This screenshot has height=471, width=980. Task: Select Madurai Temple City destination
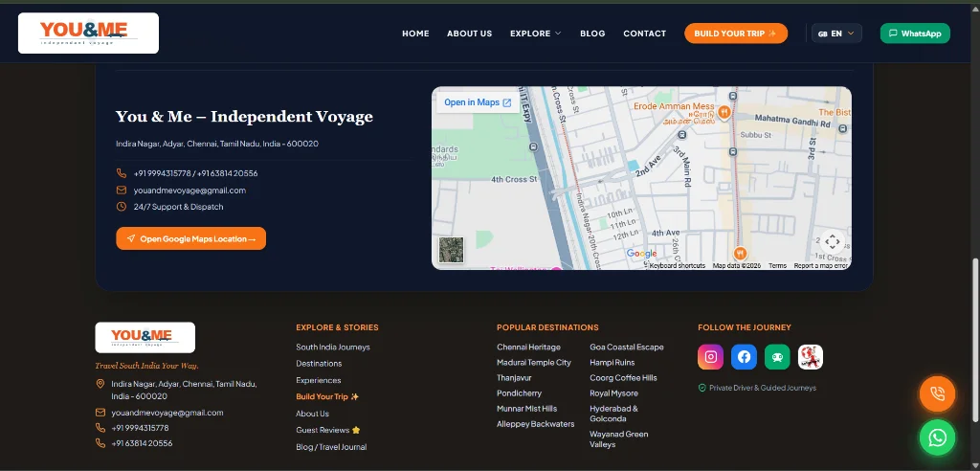(x=534, y=362)
